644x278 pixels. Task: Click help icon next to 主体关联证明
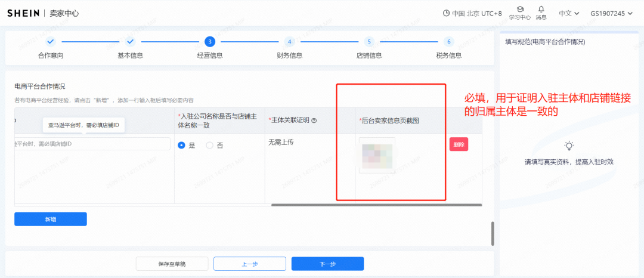point(314,121)
